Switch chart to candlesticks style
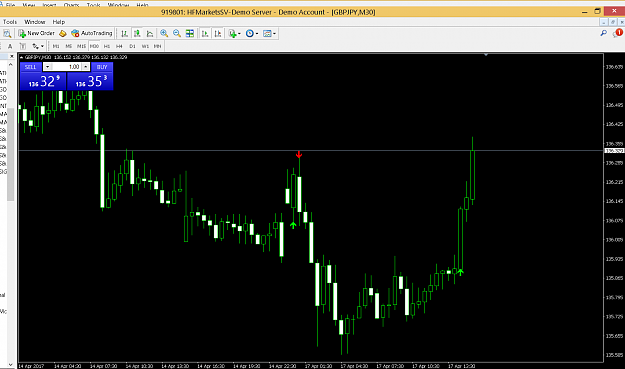 (137, 33)
